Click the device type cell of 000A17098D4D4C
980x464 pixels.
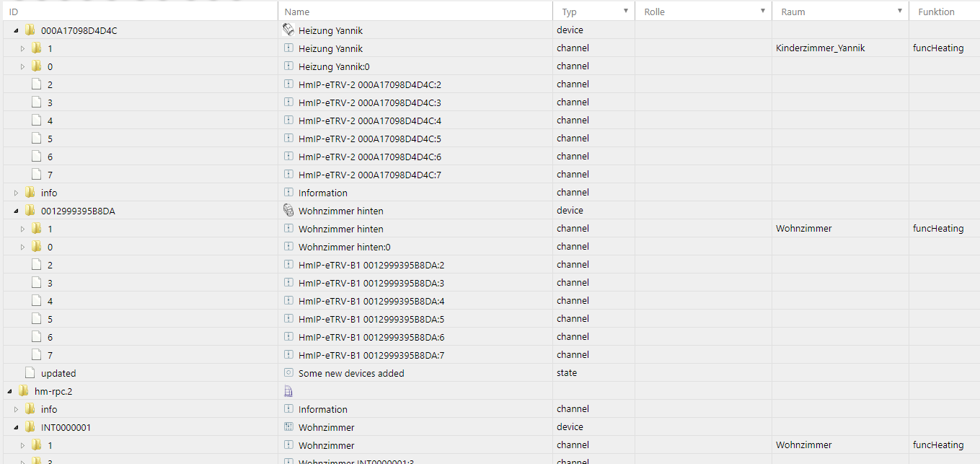593,30
